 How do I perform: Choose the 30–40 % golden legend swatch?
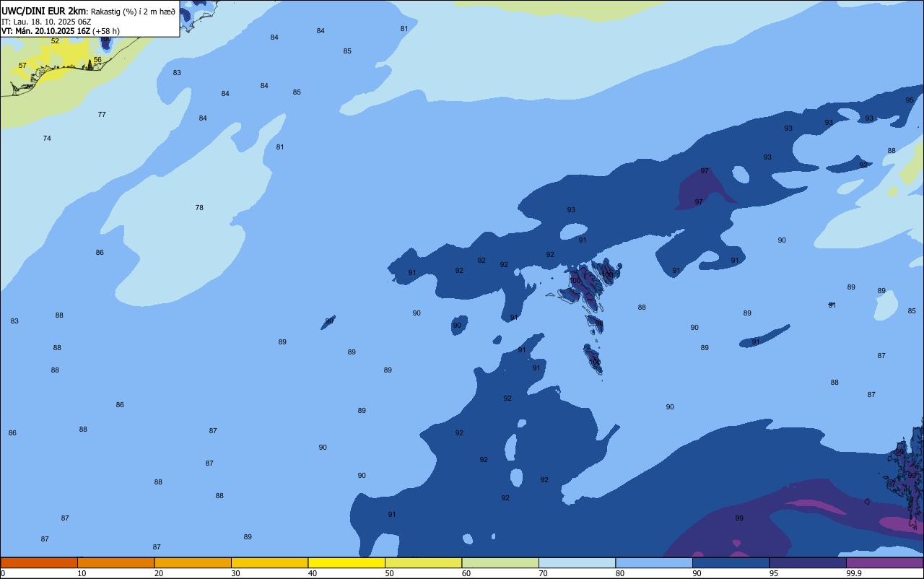click(269, 562)
